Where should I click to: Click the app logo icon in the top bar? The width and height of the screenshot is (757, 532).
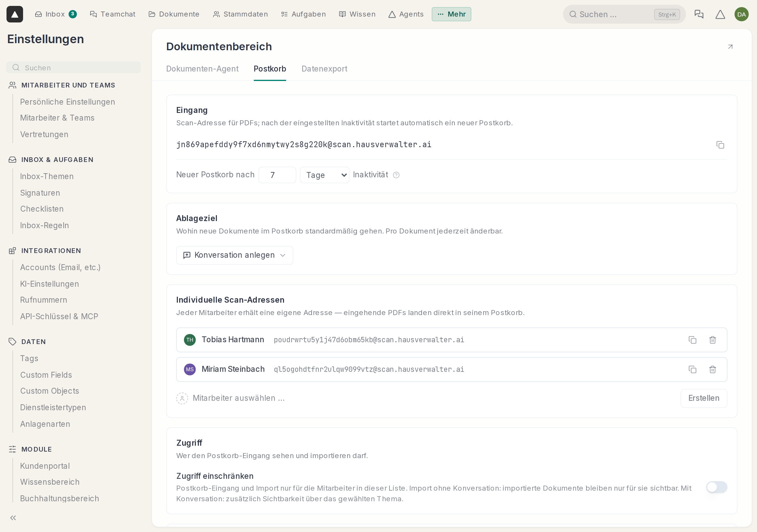coord(15,14)
